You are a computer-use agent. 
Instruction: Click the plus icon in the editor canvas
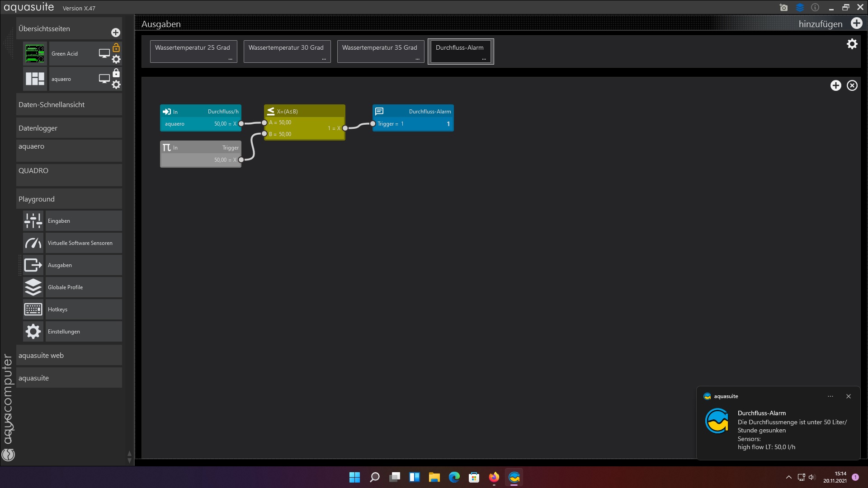coord(835,85)
